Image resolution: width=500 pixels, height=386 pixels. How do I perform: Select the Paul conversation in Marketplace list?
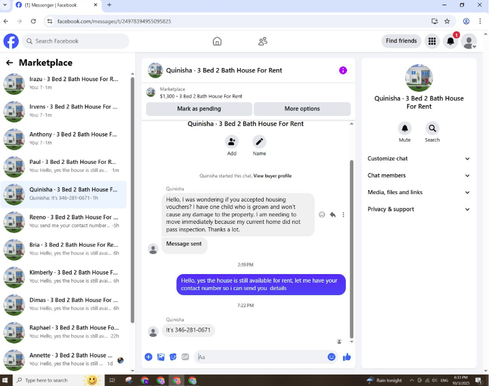point(63,166)
